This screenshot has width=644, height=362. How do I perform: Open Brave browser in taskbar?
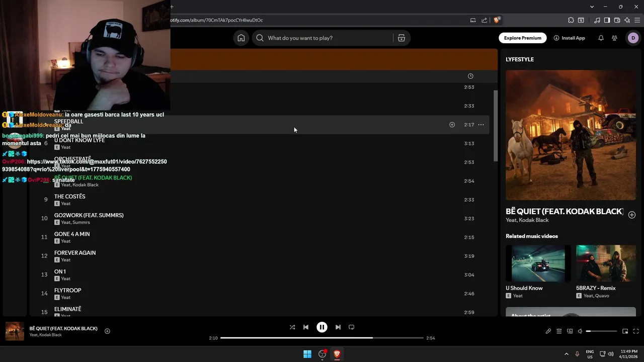point(337,354)
